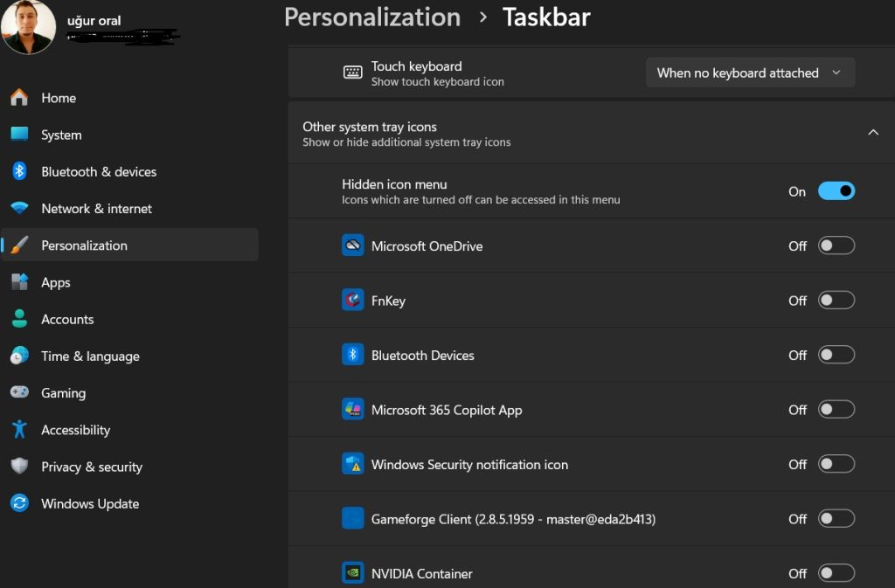Select the FnKey app icon
Screen dimensions: 895x588
coord(353,300)
